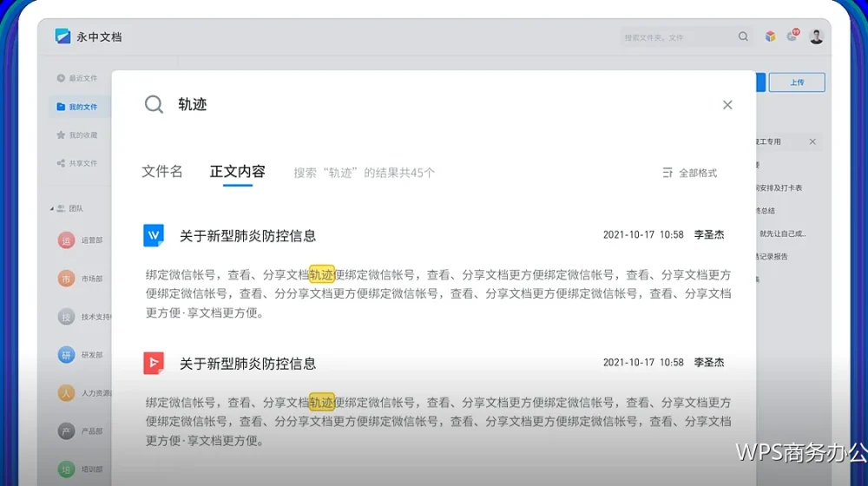Switch to the 文件名 tab
Image resolution: width=868 pixels, height=486 pixels.
point(161,172)
